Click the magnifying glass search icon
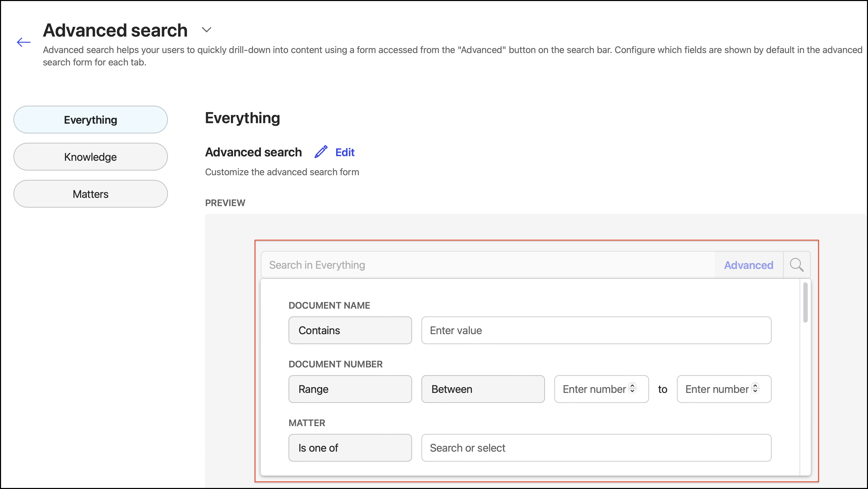 [797, 265]
